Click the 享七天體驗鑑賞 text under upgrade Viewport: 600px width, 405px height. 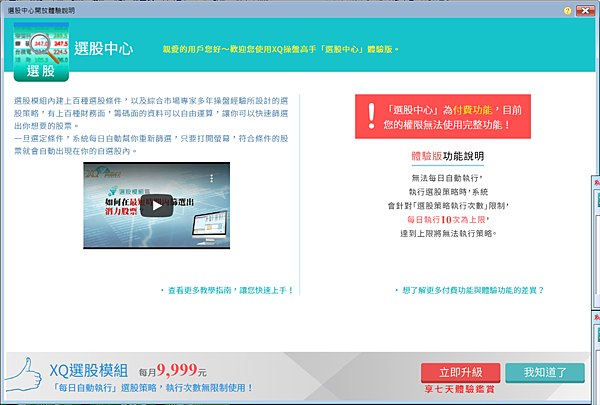coord(460,390)
